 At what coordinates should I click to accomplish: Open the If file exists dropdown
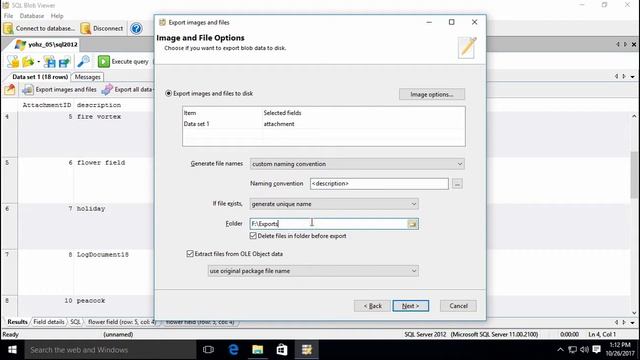[x=334, y=204]
